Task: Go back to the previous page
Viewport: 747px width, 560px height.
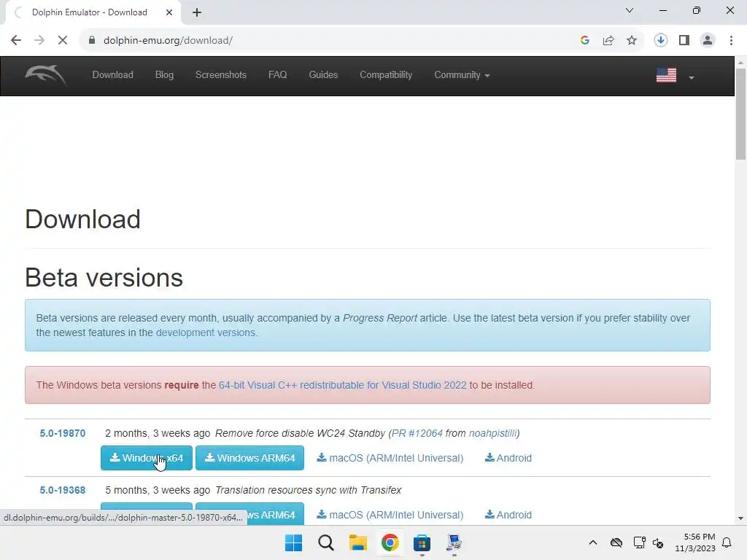Action: (16, 41)
